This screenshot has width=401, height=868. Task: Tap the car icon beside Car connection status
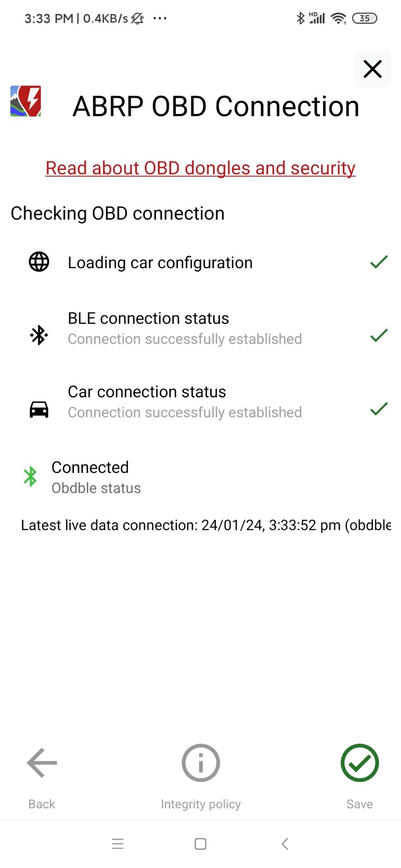point(39,409)
